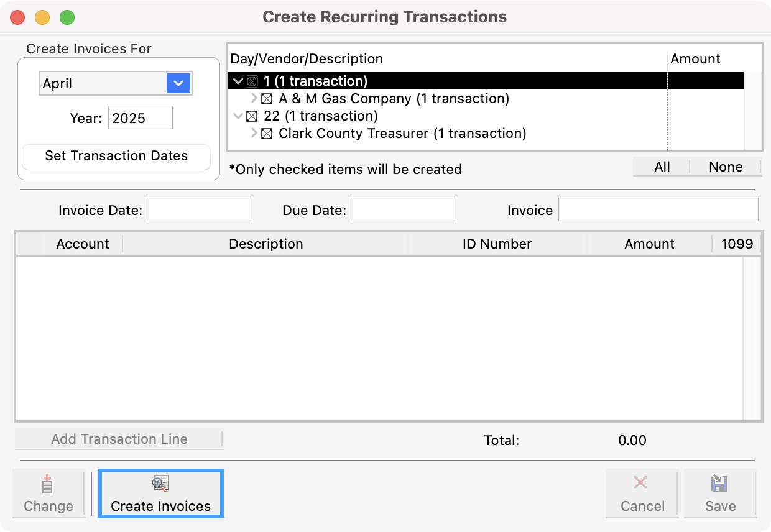Screen dimensions: 771x532
Task: Expand the Clark County Treasurer row
Action: pos(254,134)
